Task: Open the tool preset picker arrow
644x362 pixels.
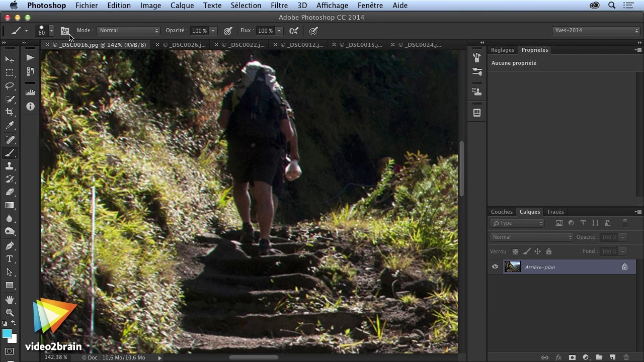Action: (x=26, y=31)
